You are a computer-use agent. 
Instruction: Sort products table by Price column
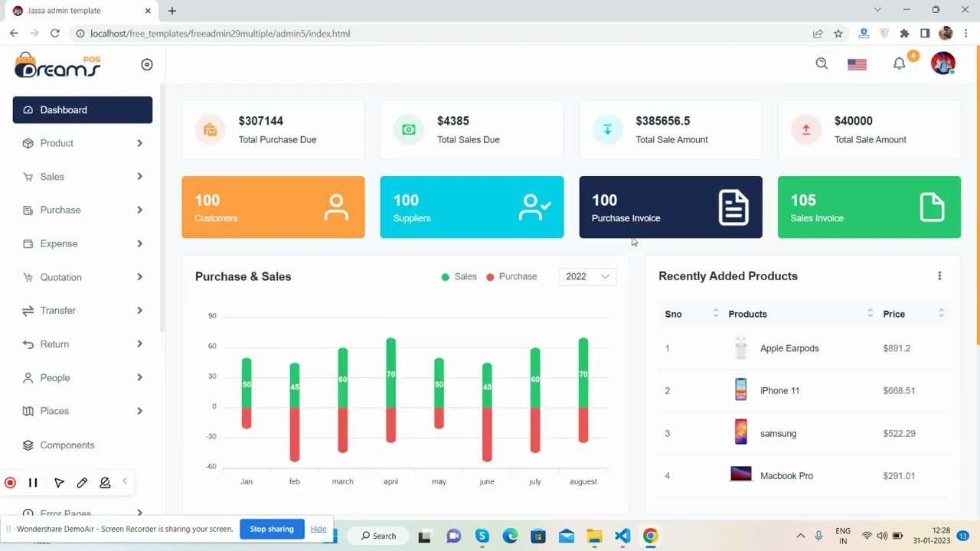click(913, 314)
